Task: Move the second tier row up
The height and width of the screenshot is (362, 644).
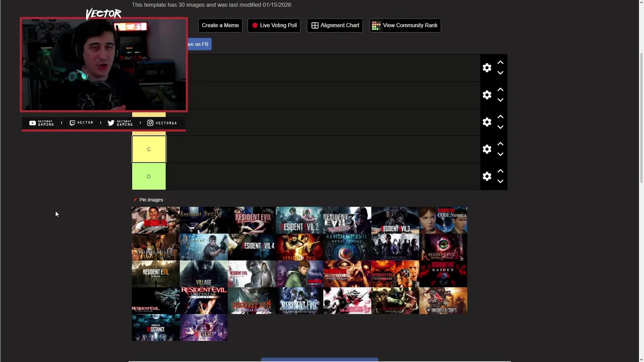Action: click(500, 89)
